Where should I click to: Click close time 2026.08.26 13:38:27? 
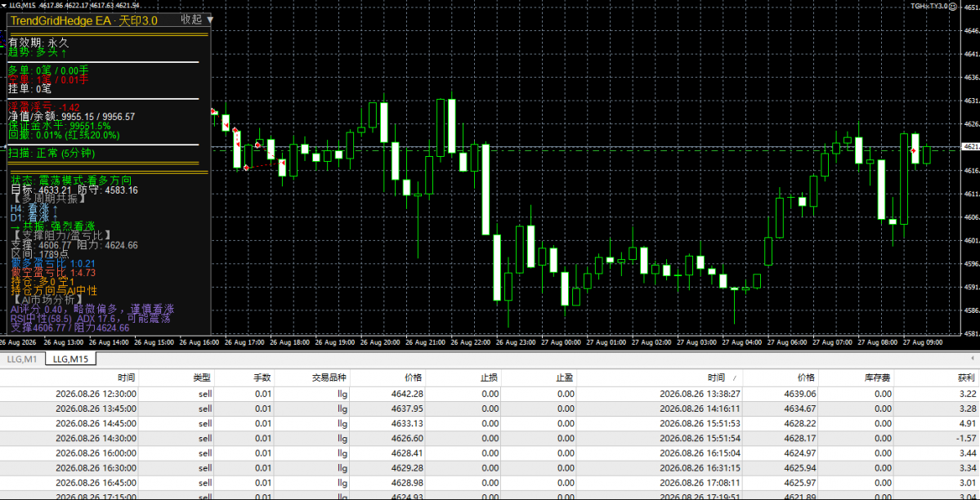pos(700,394)
